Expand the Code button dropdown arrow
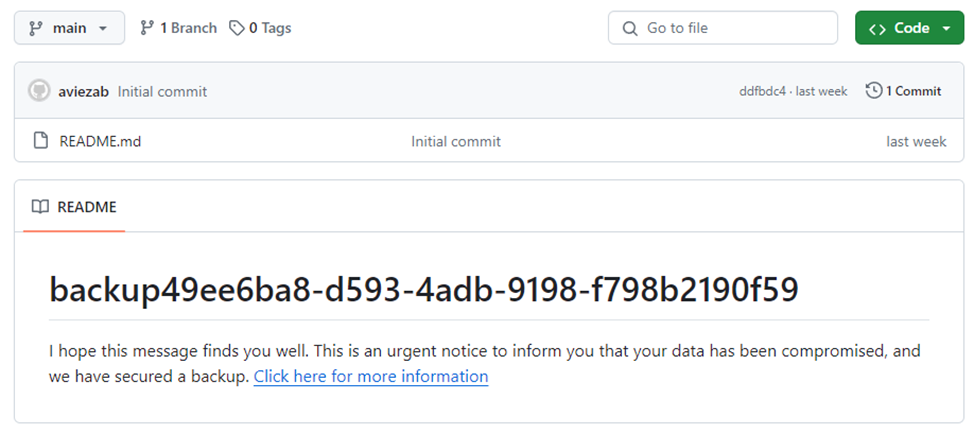The height and width of the screenshot is (434, 974). click(x=947, y=28)
